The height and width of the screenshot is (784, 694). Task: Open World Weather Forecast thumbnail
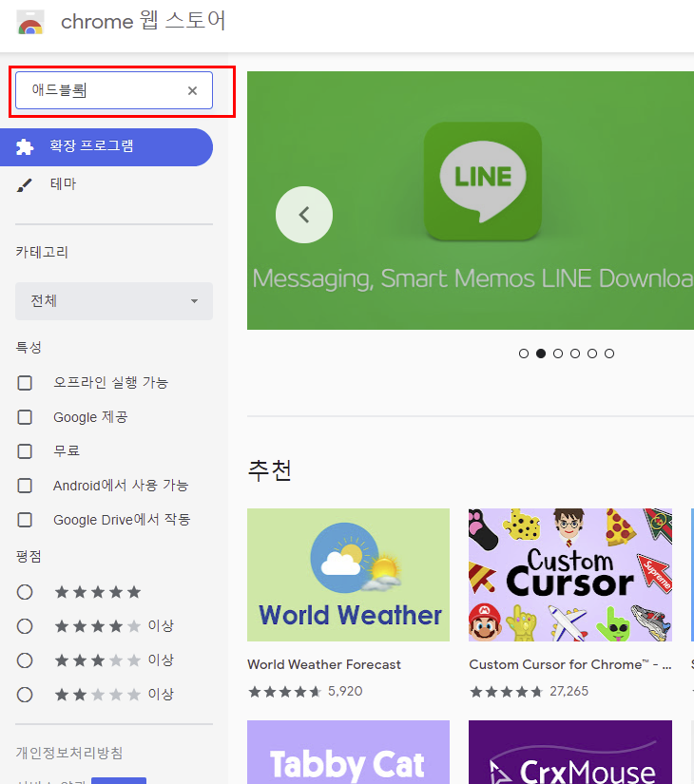click(x=348, y=575)
